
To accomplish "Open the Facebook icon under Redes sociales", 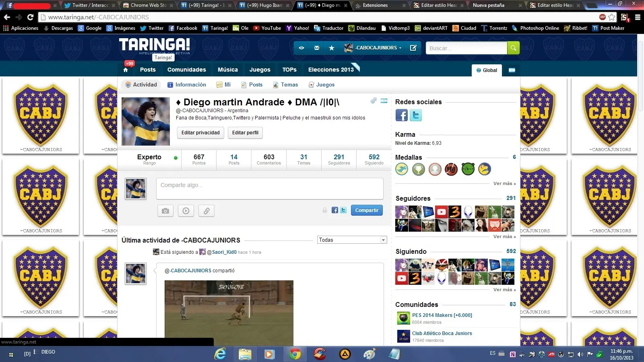I will (402, 115).
